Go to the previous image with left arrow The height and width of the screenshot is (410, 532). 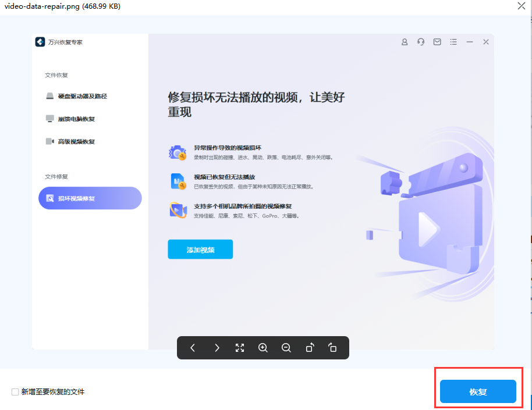pyautogui.click(x=193, y=347)
